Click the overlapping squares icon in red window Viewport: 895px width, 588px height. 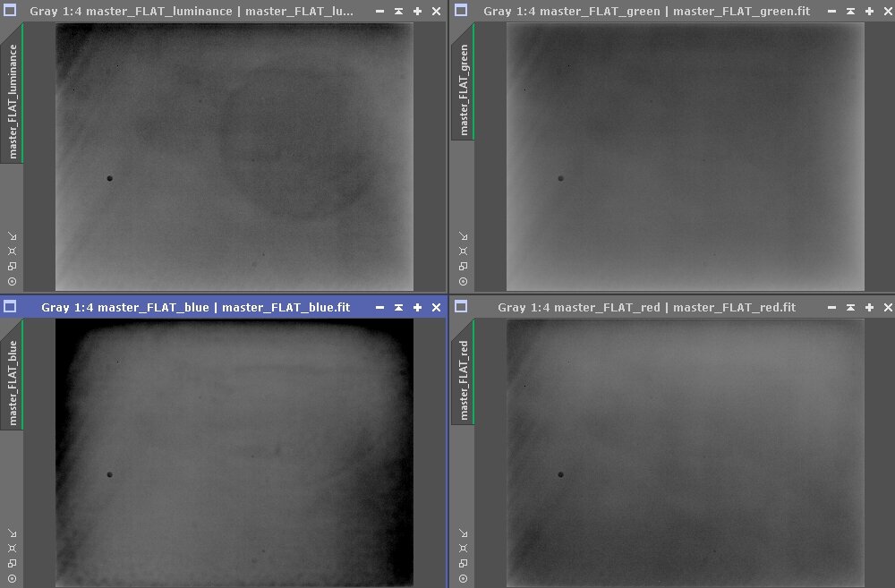pos(463,562)
